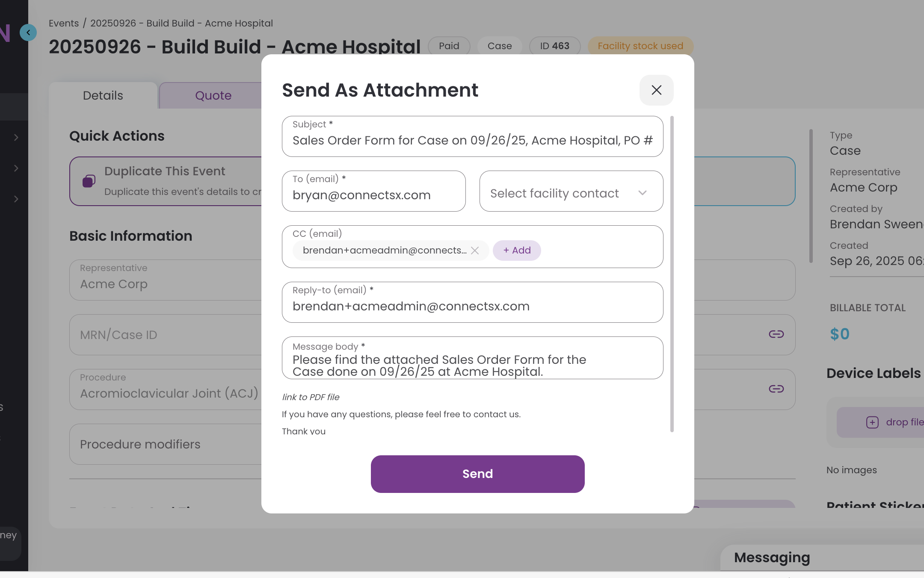Expand the third sidebar chevron
The height and width of the screenshot is (578, 924).
click(16, 199)
